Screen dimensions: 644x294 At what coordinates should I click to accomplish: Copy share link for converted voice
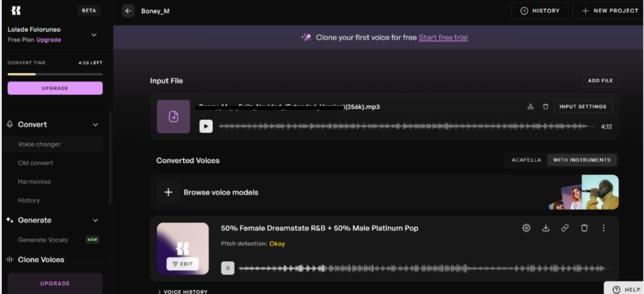[x=565, y=228]
